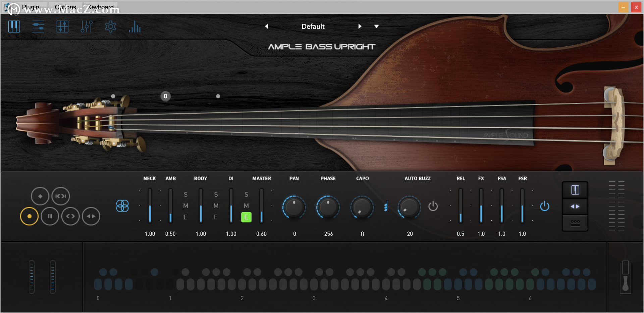
Task: Mute DI channel with M button
Action: pyautogui.click(x=247, y=206)
